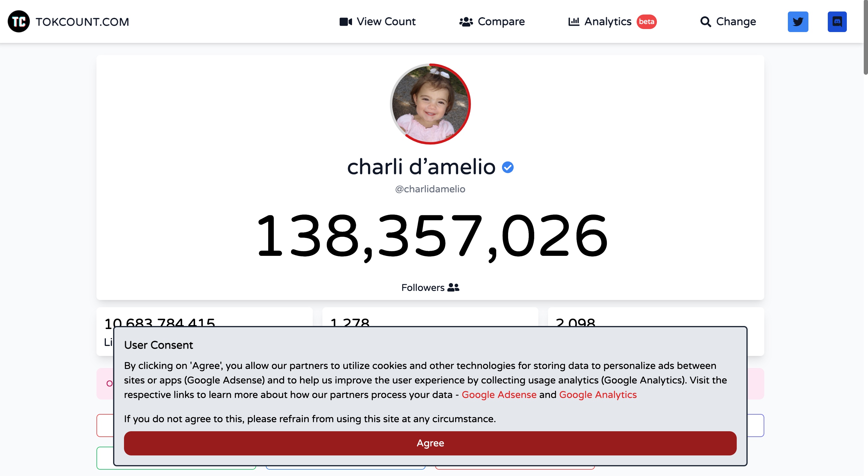Click the Analytics bar chart icon
The image size is (868, 476).
click(573, 21)
